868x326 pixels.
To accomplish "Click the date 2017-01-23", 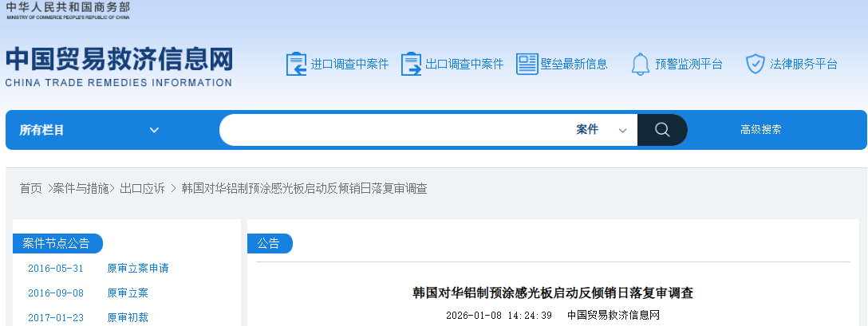I will 55,318.
